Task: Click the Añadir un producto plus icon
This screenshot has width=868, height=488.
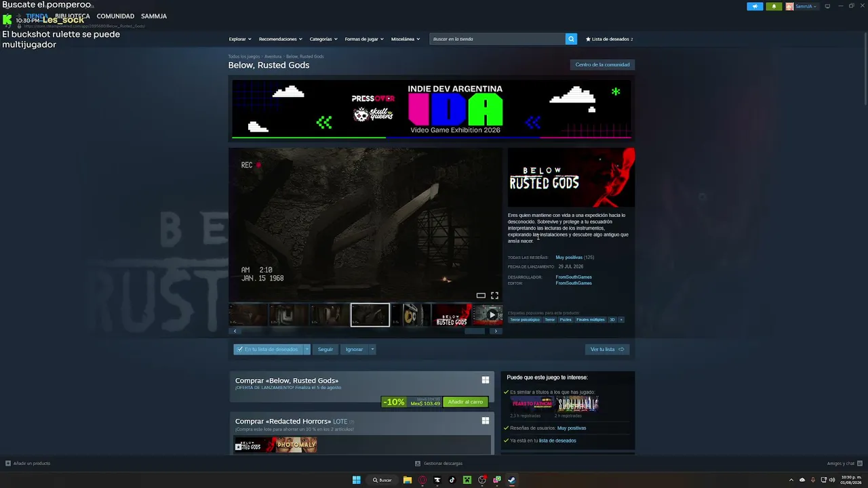Action: (x=8, y=464)
